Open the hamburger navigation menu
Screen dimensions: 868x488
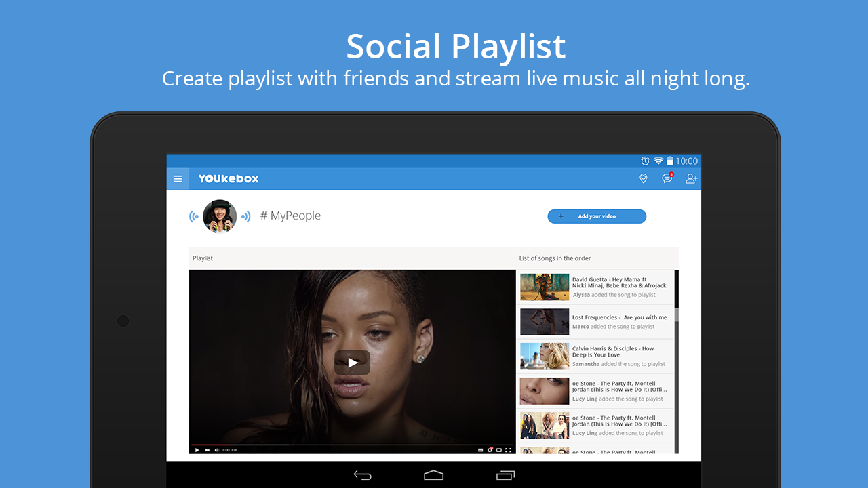click(178, 179)
